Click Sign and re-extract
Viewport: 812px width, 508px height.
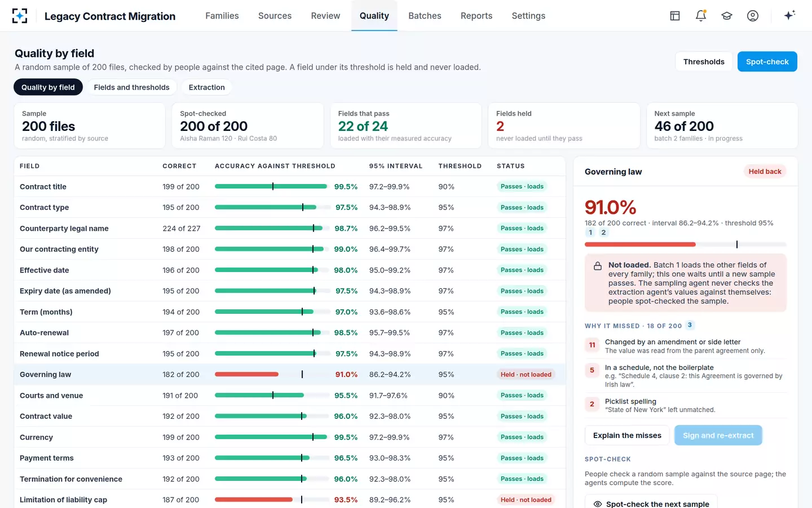pos(718,435)
